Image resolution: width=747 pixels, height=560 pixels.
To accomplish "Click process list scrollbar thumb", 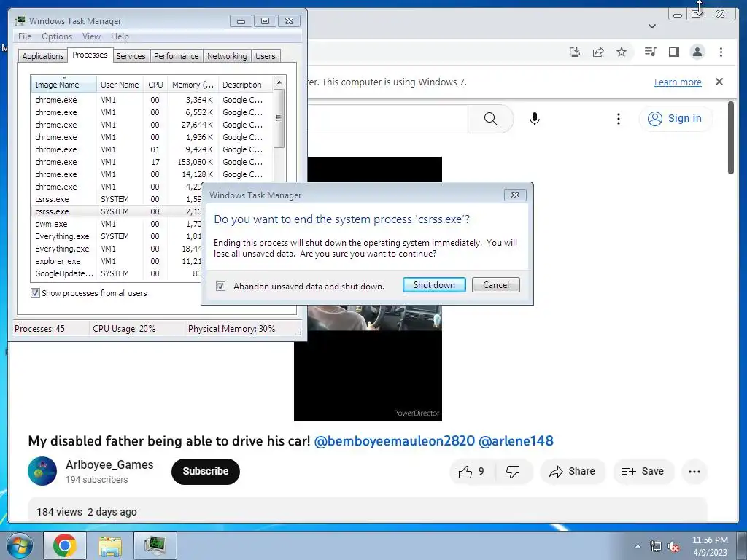I will (279, 118).
